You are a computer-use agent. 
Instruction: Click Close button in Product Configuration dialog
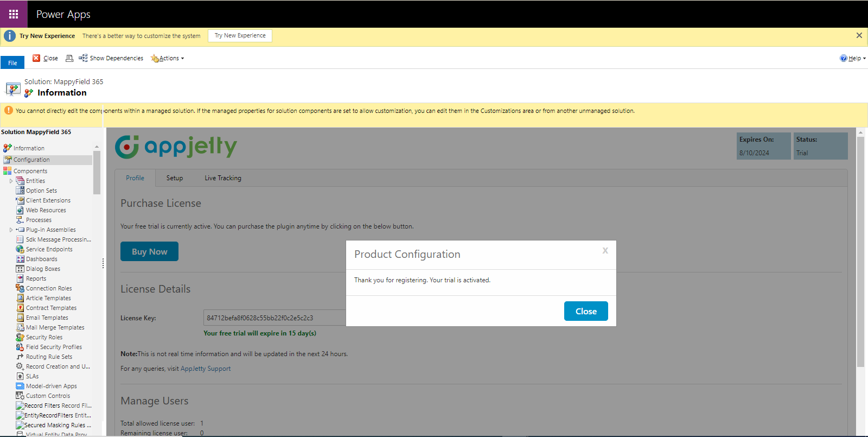click(586, 311)
